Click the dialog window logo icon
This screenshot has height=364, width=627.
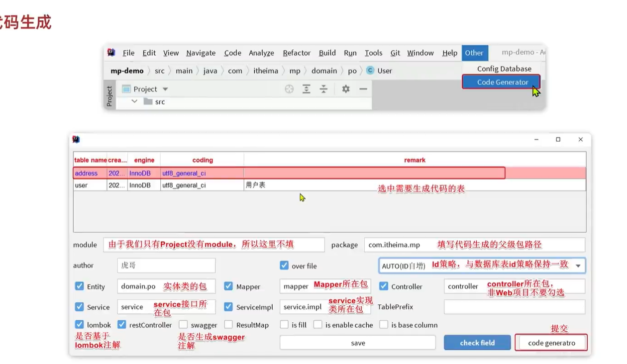pyautogui.click(x=76, y=139)
